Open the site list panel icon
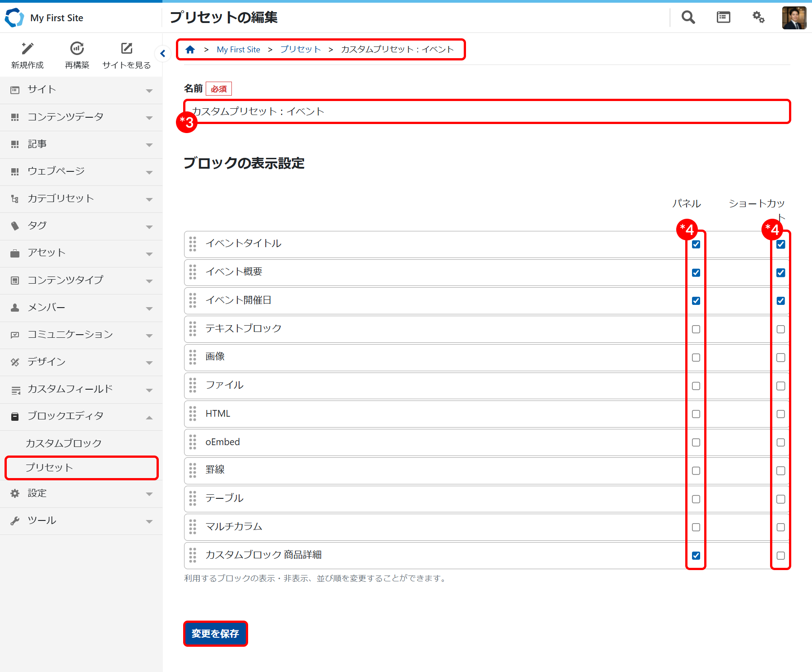Viewport: 812px width, 672px height. click(723, 18)
